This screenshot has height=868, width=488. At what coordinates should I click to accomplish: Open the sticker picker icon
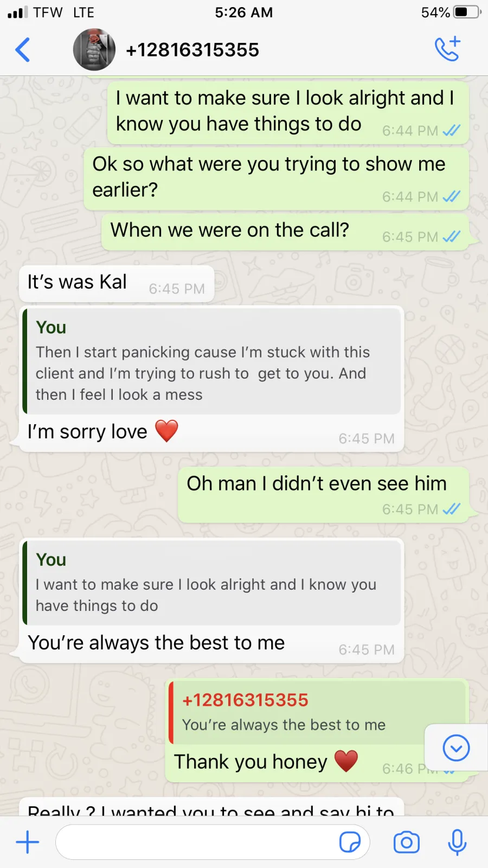click(x=350, y=843)
